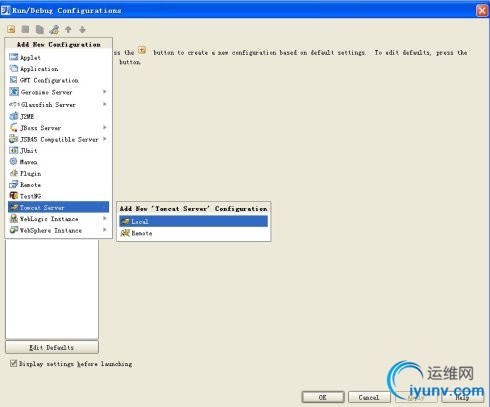The width and height of the screenshot is (490, 407).
Task: Click the GWT Configuration icon
Action: click(x=14, y=80)
